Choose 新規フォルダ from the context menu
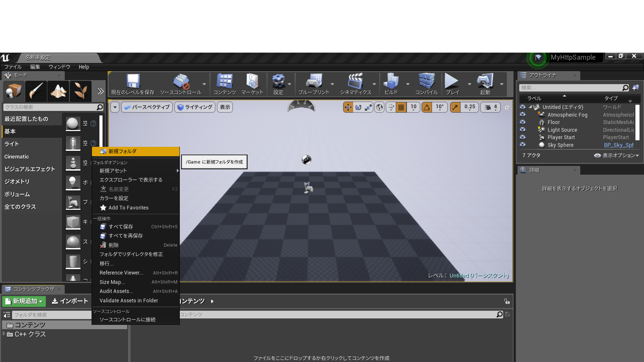 122,152
